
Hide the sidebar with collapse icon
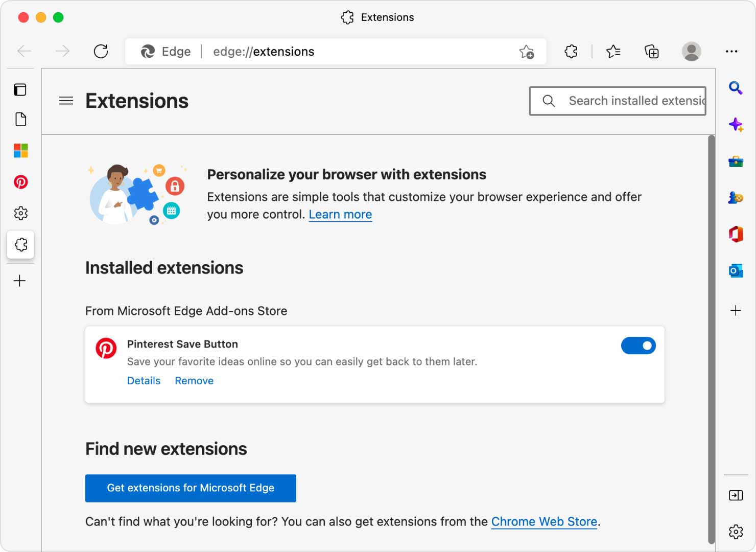point(736,495)
